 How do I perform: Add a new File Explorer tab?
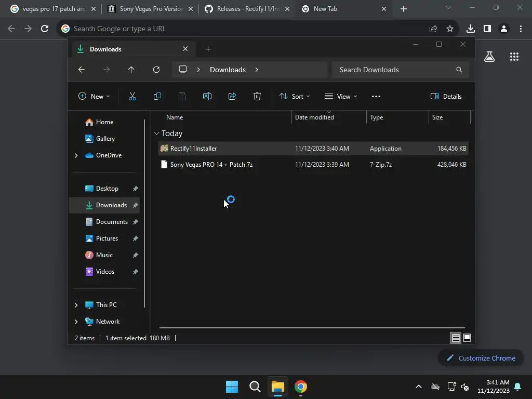click(208, 49)
